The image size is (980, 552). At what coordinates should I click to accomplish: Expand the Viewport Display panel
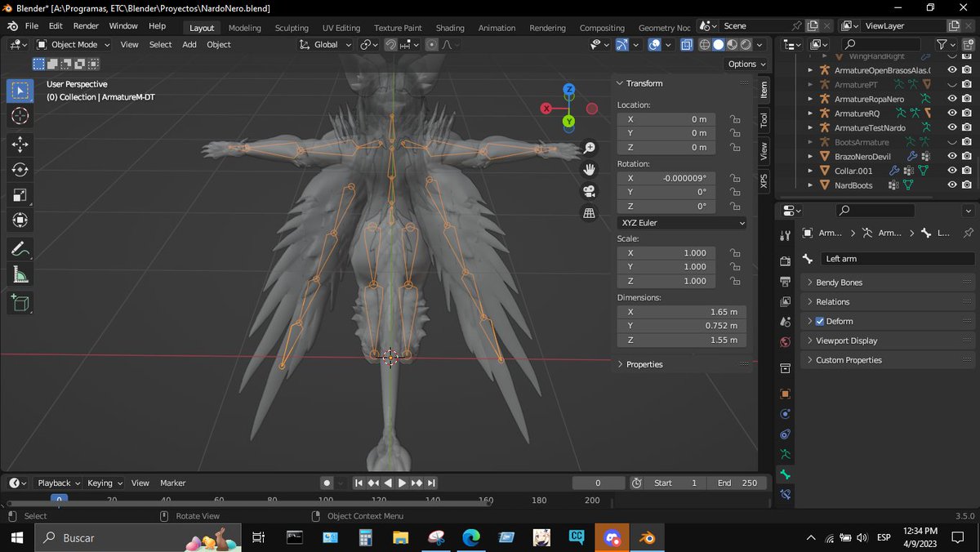(888, 341)
